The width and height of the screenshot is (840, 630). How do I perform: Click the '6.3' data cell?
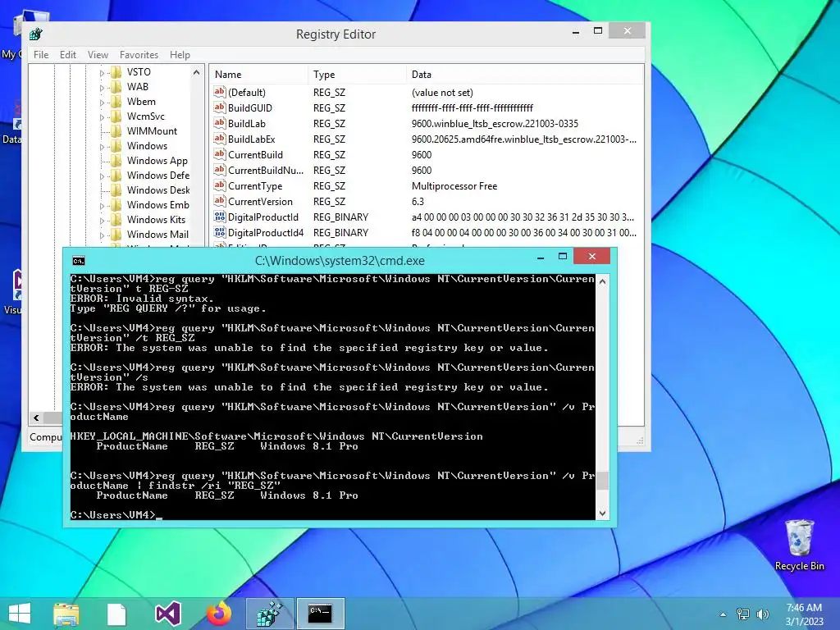(x=418, y=202)
